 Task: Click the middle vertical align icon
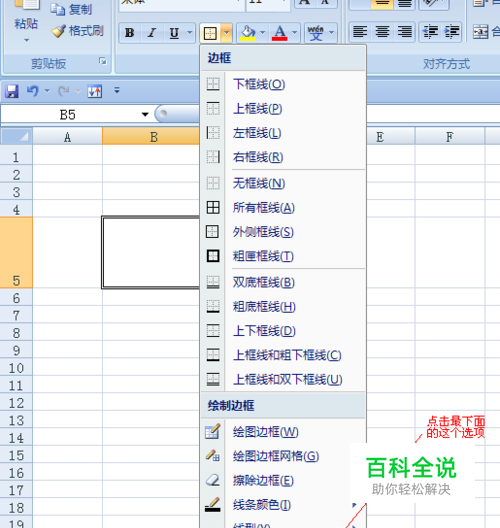tap(382, 4)
